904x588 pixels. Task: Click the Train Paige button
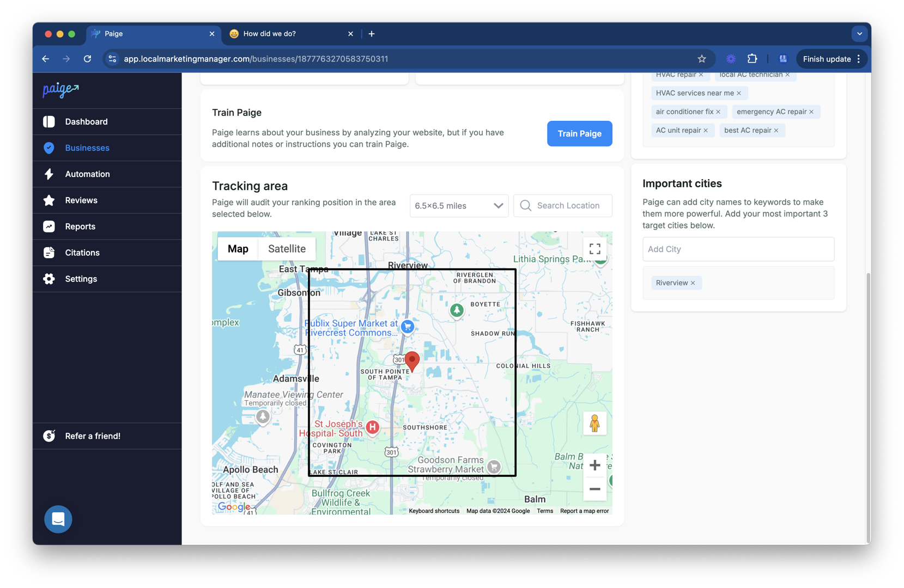point(579,133)
